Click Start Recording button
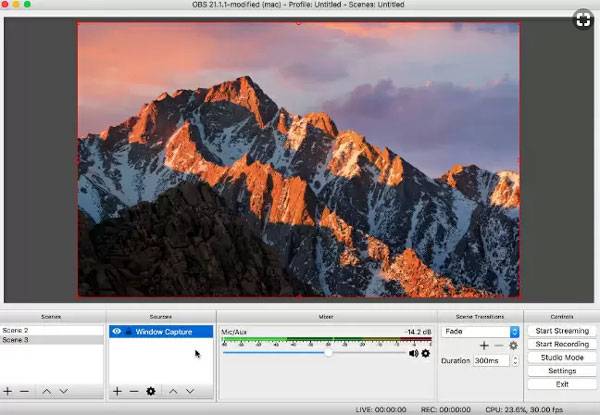Screen dimensions: 600x415 click(x=560, y=344)
